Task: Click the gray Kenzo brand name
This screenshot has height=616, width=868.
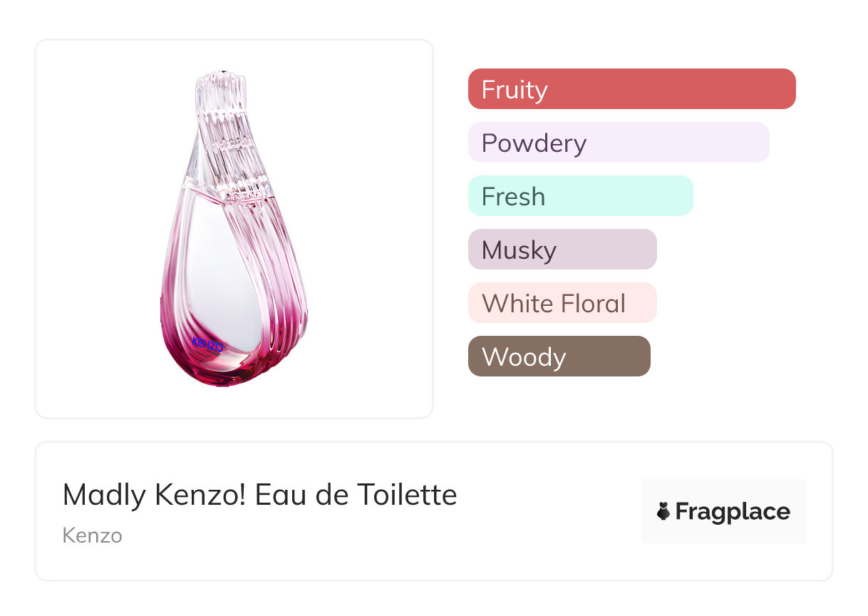Action: 92,535
